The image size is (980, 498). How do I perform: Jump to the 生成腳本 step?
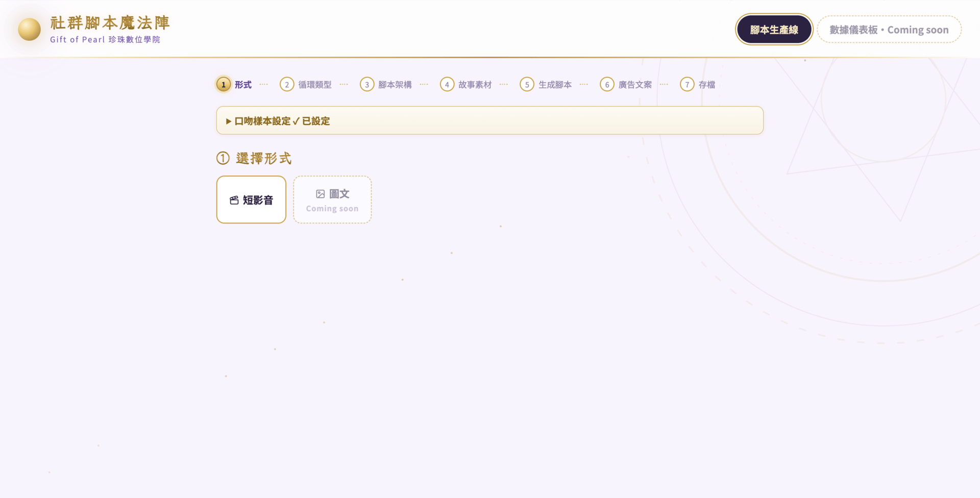pos(555,85)
